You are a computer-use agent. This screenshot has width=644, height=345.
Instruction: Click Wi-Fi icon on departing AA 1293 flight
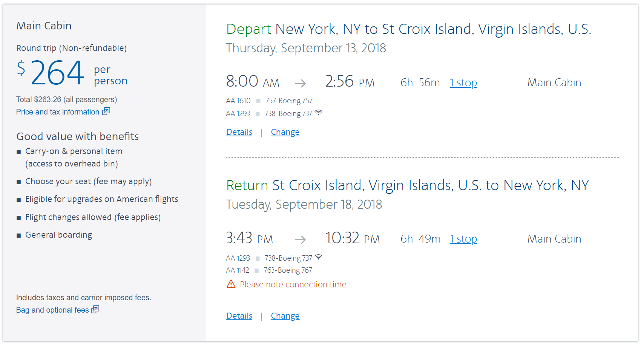click(x=319, y=113)
